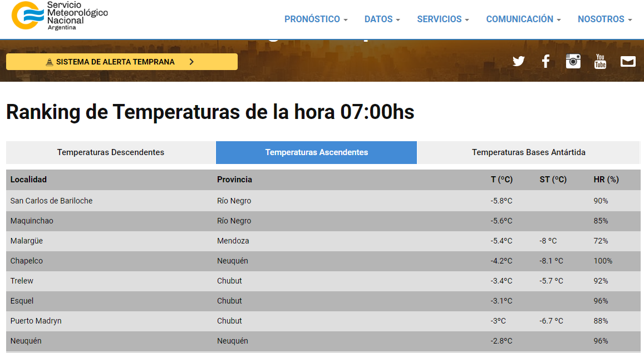Show Temperaturas Bases Antártida tab
Image resolution: width=644 pixels, height=353 pixels.
tap(528, 152)
